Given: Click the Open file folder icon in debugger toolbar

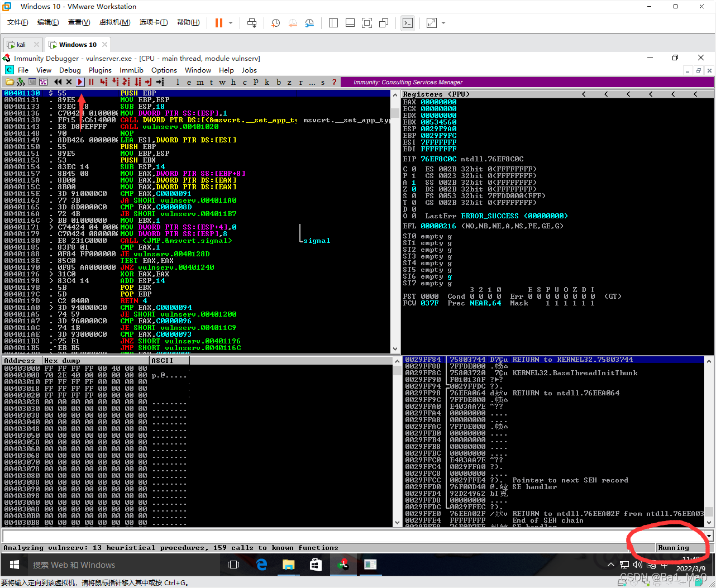Looking at the screenshot, I should [x=9, y=82].
